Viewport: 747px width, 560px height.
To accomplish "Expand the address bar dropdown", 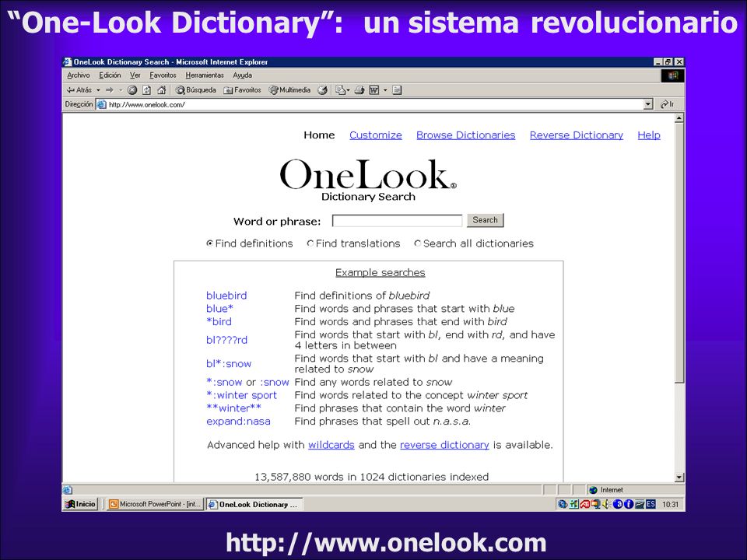I will (x=648, y=104).
